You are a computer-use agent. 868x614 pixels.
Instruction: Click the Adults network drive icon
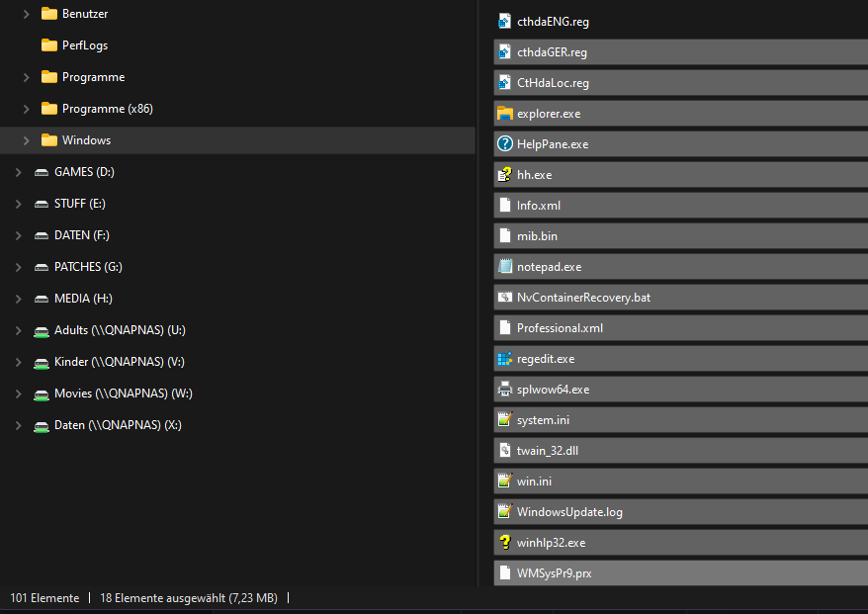point(42,331)
